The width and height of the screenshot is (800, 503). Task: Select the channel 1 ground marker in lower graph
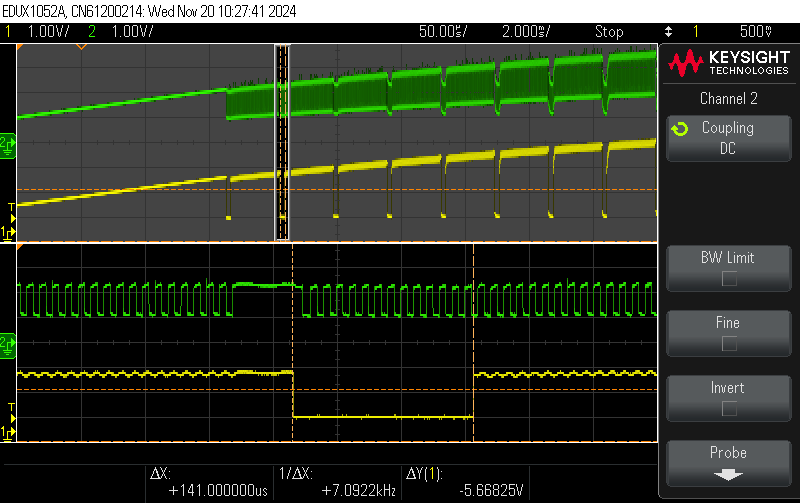pyautogui.click(x=7, y=433)
